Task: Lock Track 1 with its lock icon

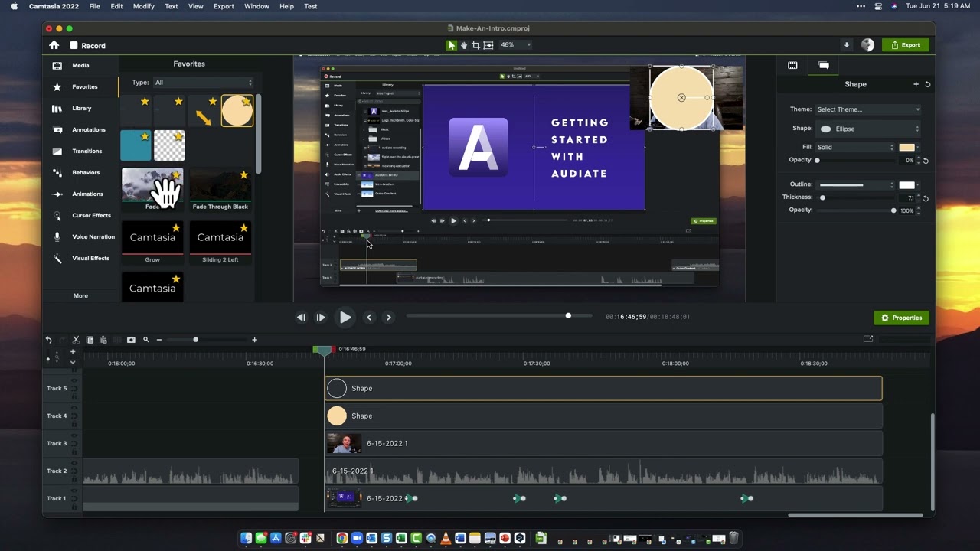Action: (x=74, y=505)
